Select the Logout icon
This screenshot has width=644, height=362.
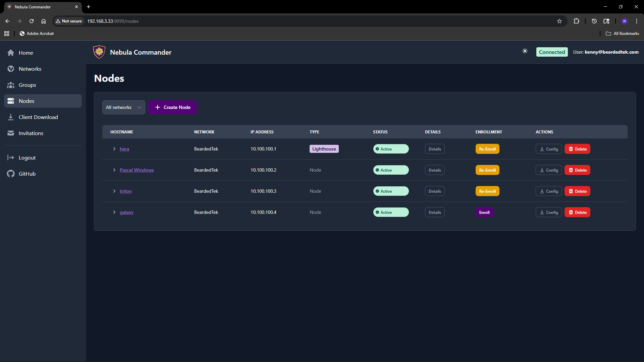coord(11,158)
